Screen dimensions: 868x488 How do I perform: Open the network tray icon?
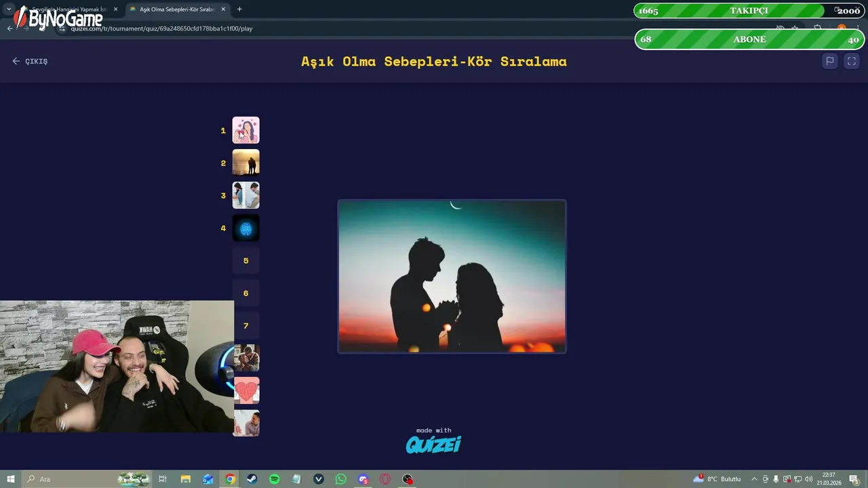coord(797,479)
